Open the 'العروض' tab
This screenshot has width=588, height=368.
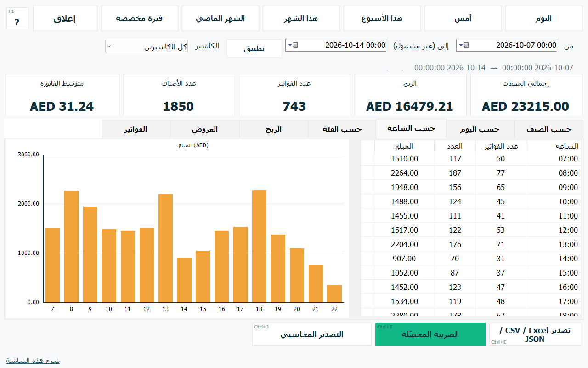coord(204,129)
